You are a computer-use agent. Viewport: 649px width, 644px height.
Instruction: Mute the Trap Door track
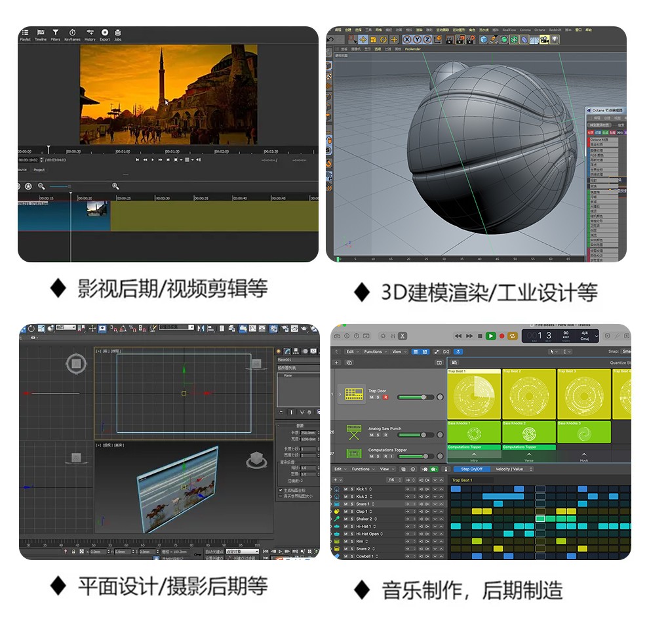[371, 397]
